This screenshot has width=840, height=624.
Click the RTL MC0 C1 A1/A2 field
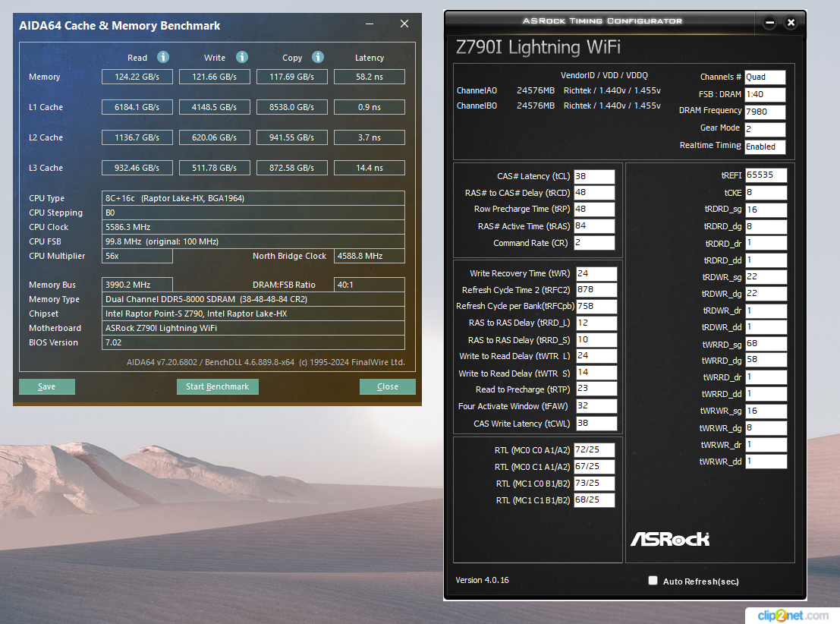[x=594, y=466]
